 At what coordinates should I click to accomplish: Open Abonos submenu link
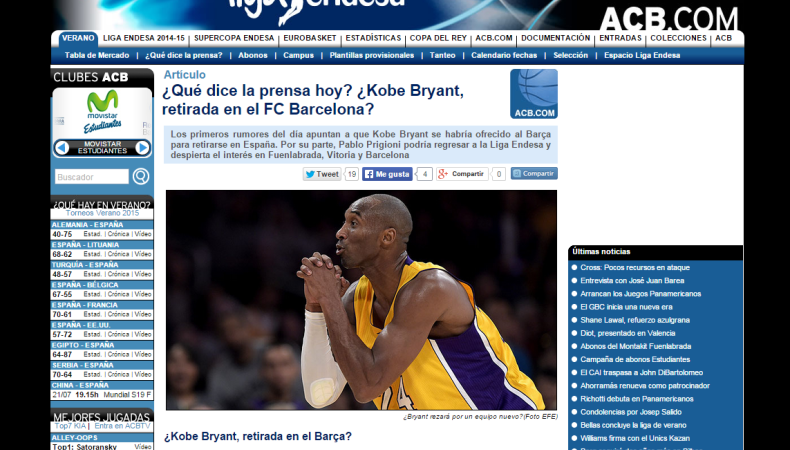pos(253,55)
